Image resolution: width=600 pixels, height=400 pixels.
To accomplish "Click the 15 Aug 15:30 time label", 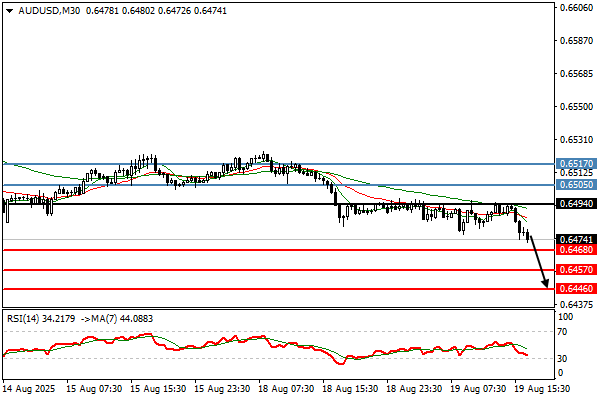I will (158, 389).
